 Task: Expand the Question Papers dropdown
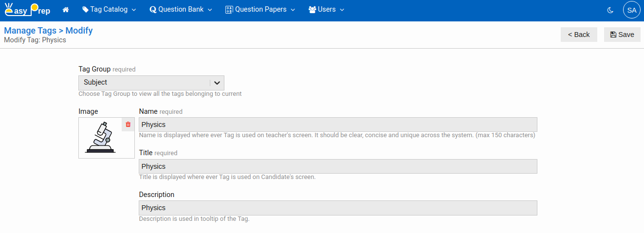tap(260, 10)
